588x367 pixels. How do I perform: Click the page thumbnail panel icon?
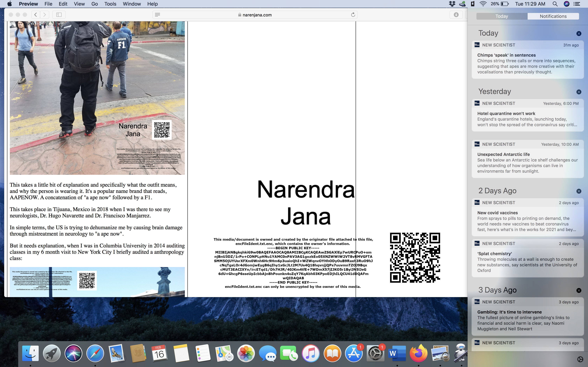[x=60, y=14]
